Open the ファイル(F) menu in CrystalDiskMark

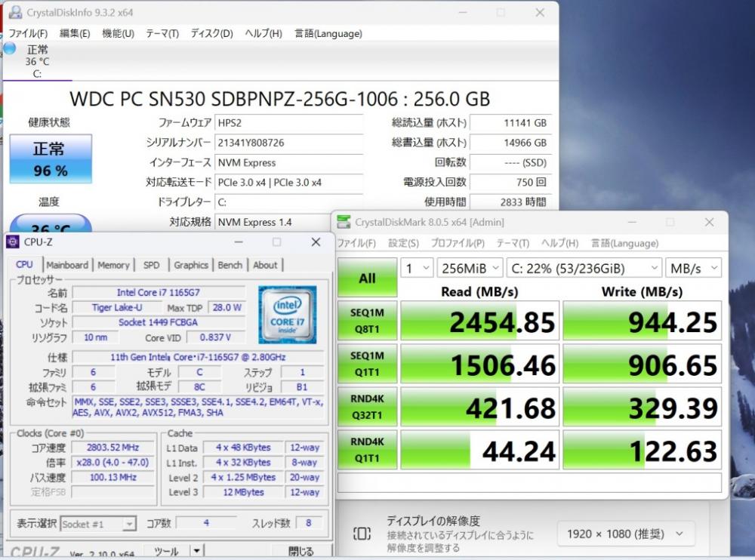(356, 243)
